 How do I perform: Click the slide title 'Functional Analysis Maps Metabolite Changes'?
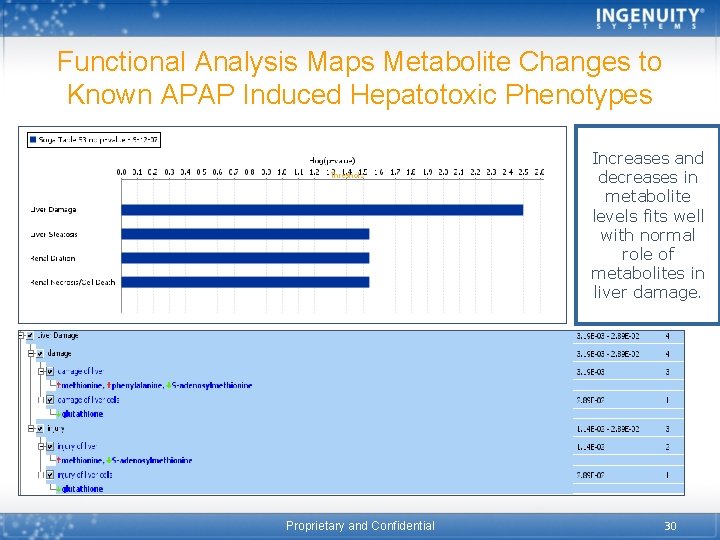[x=360, y=77]
